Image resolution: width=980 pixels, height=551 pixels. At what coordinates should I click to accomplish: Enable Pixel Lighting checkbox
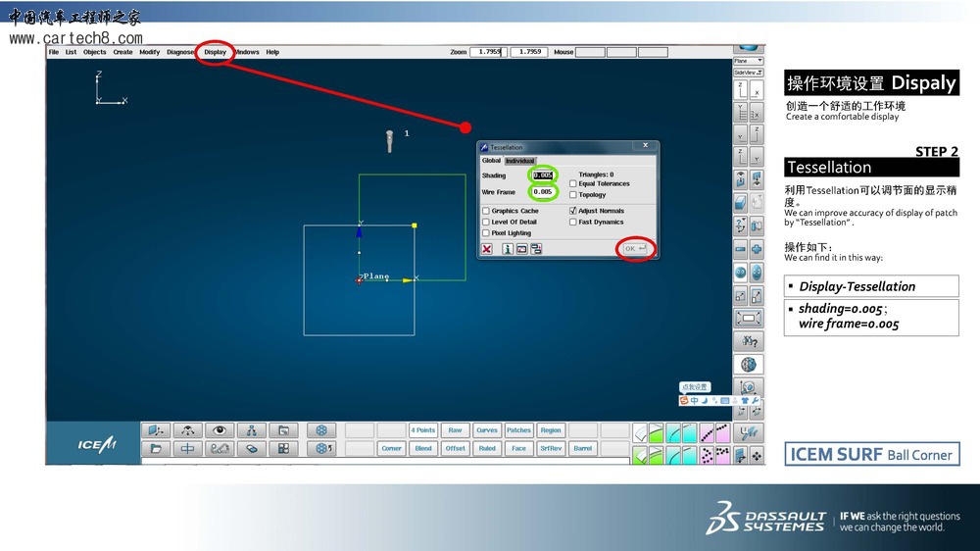(486, 232)
